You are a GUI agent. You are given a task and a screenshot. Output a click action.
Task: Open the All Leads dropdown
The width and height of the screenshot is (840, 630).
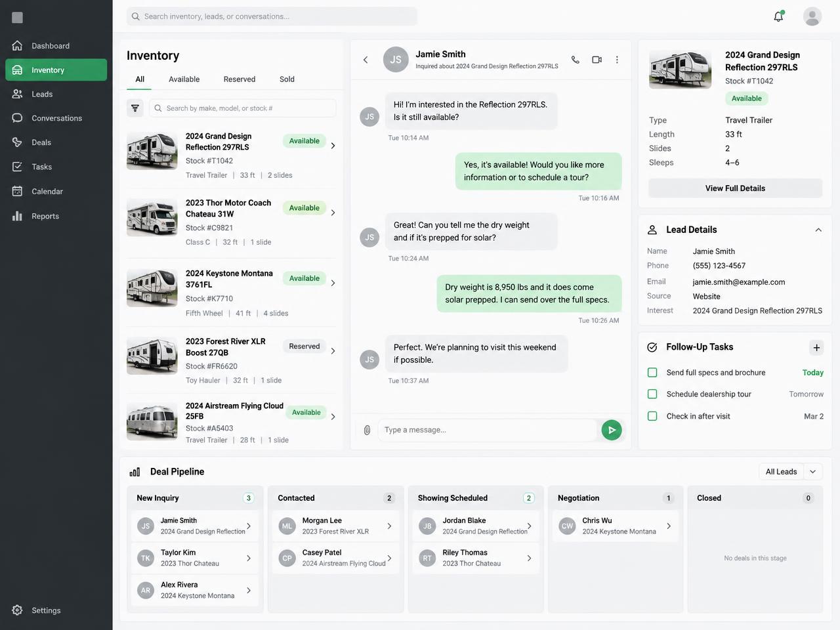click(x=791, y=472)
